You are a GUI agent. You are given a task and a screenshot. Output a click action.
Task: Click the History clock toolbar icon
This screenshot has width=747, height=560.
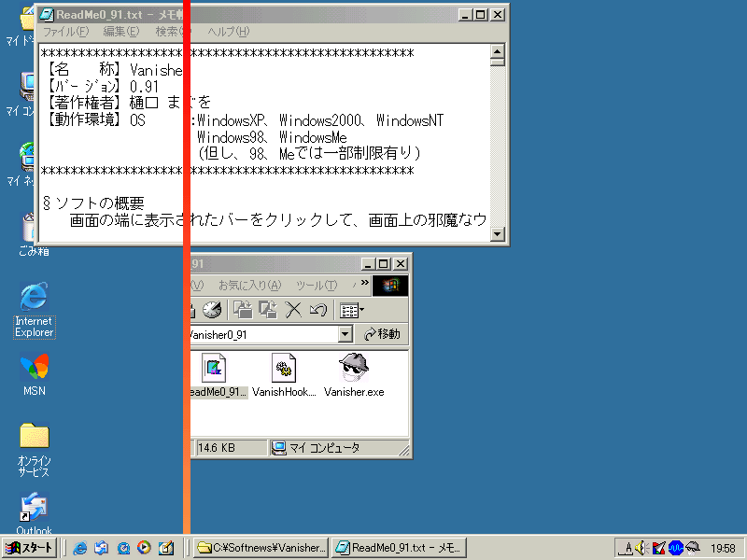(x=212, y=310)
